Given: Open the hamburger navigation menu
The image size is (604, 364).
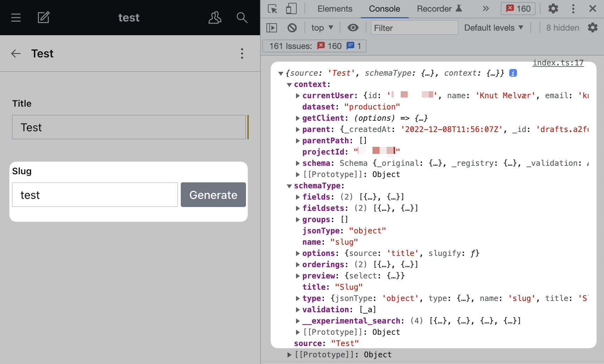Looking at the screenshot, I should tap(16, 18).
